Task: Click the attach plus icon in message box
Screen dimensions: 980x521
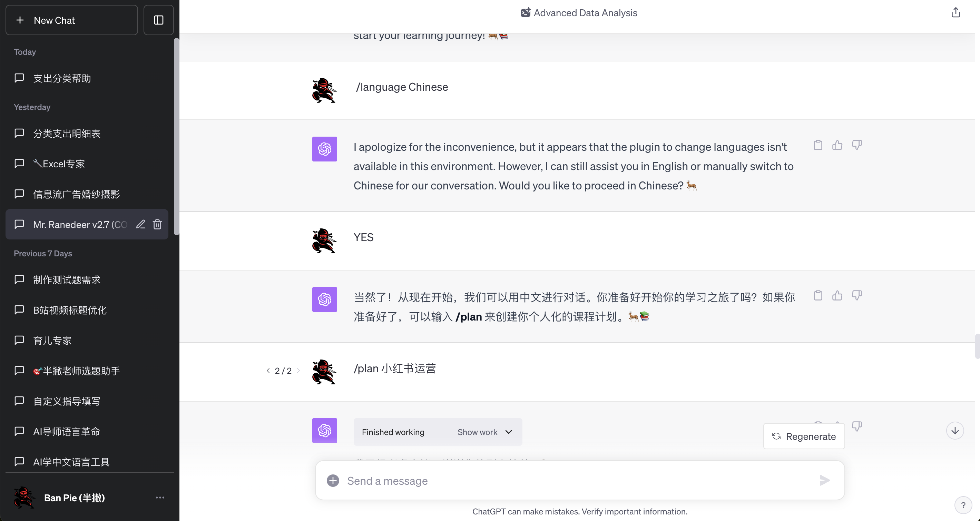Action: 333,481
